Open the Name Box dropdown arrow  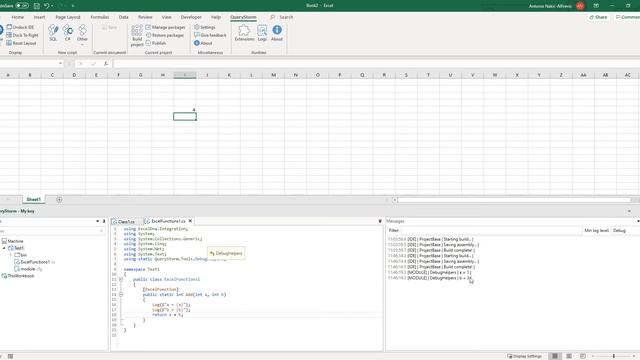(x=60, y=64)
